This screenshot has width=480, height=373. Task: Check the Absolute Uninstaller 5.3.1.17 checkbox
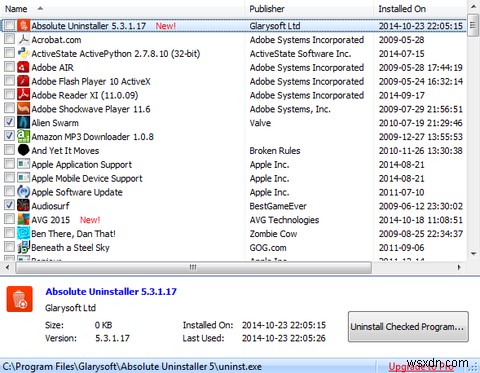coord(9,25)
